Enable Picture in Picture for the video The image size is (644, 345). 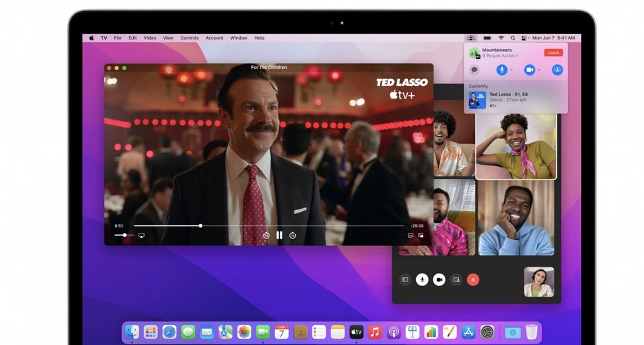click(421, 236)
